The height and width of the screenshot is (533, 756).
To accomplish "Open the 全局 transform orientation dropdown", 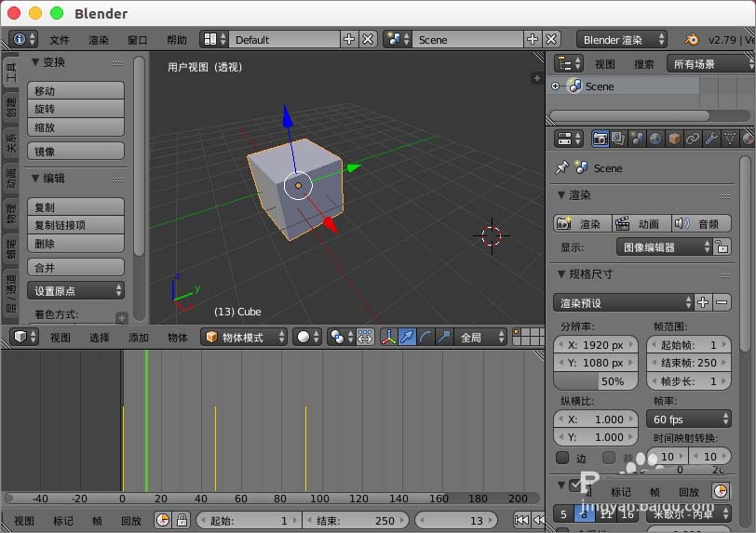I will point(481,337).
